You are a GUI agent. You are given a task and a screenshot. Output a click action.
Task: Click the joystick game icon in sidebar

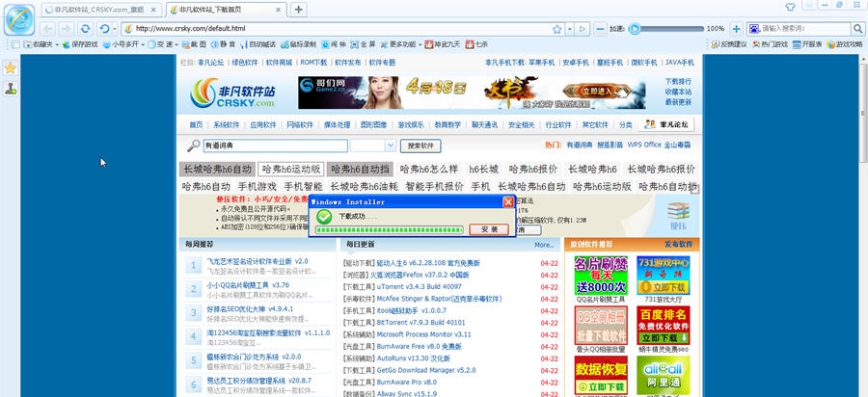point(10,89)
